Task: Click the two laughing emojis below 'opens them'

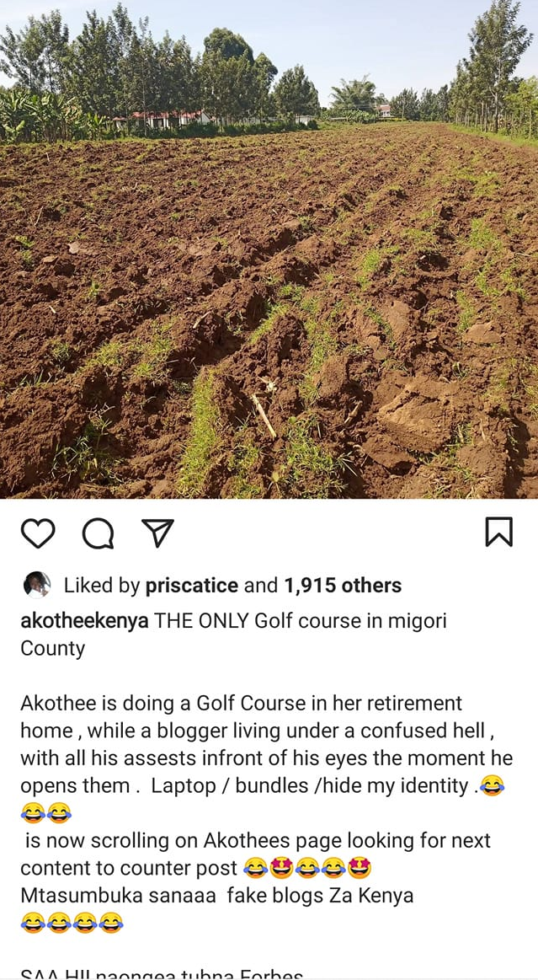Action: click(46, 813)
